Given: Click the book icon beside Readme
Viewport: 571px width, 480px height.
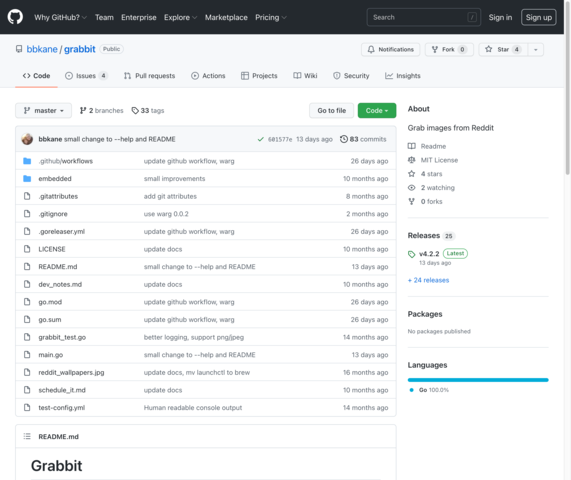Looking at the screenshot, I should click(x=411, y=146).
